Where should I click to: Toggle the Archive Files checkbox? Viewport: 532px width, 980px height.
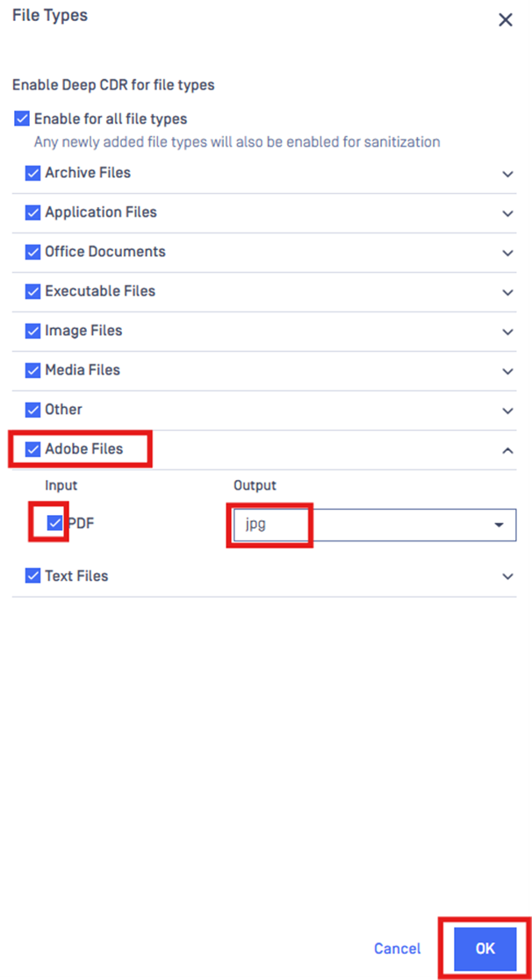pyautogui.click(x=32, y=173)
